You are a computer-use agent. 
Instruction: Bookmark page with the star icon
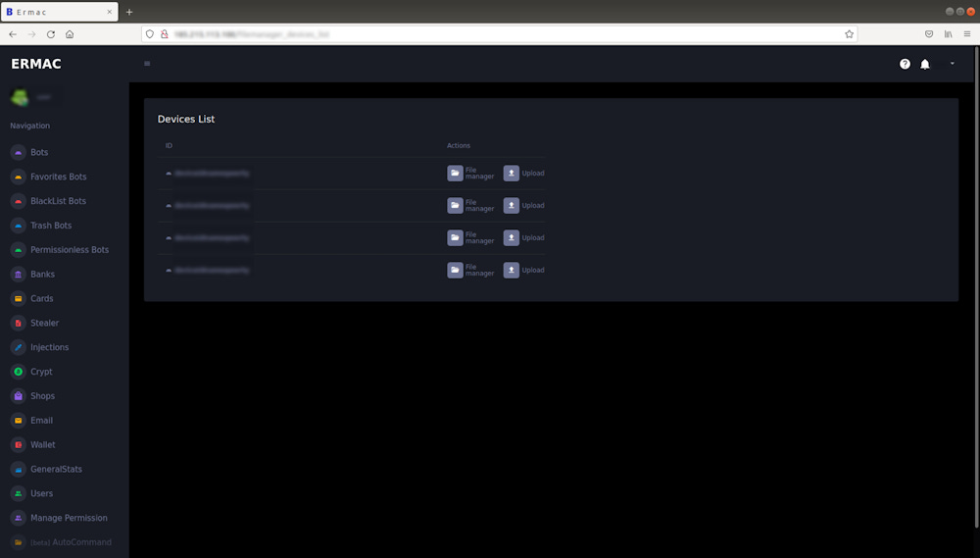pos(849,34)
